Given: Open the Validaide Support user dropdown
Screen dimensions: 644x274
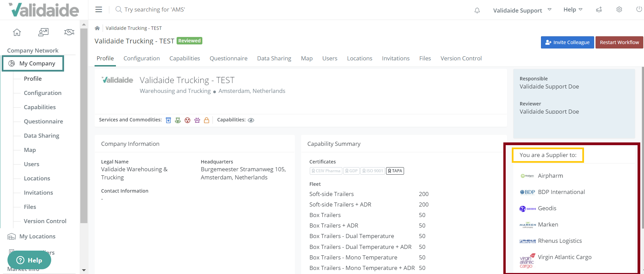Looking at the screenshot, I should click(522, 11).
